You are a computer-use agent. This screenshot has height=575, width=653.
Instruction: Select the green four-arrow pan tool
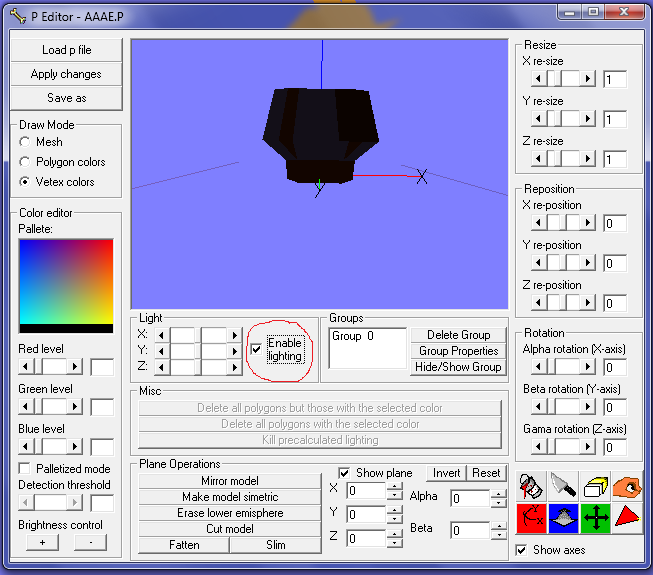(x=596, y=518)
